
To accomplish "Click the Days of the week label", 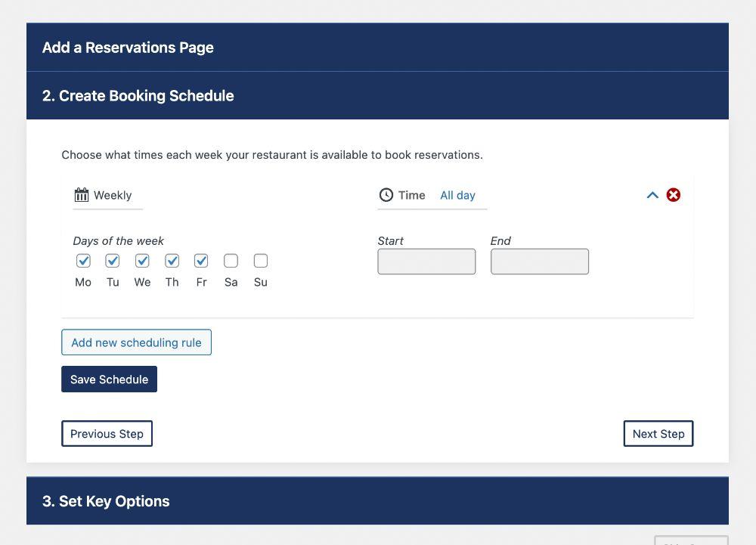I will click(x=119, y=241).
